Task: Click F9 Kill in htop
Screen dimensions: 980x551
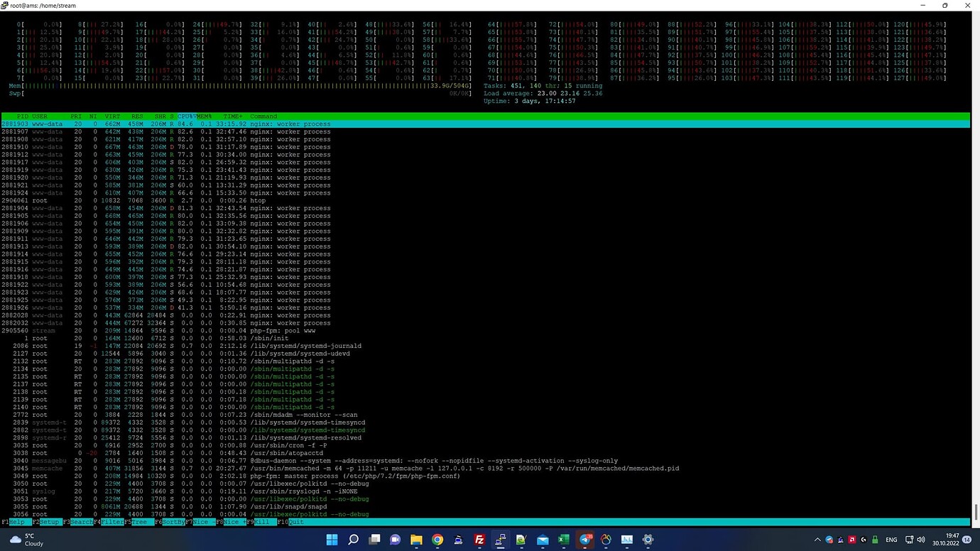Action: 261,522
